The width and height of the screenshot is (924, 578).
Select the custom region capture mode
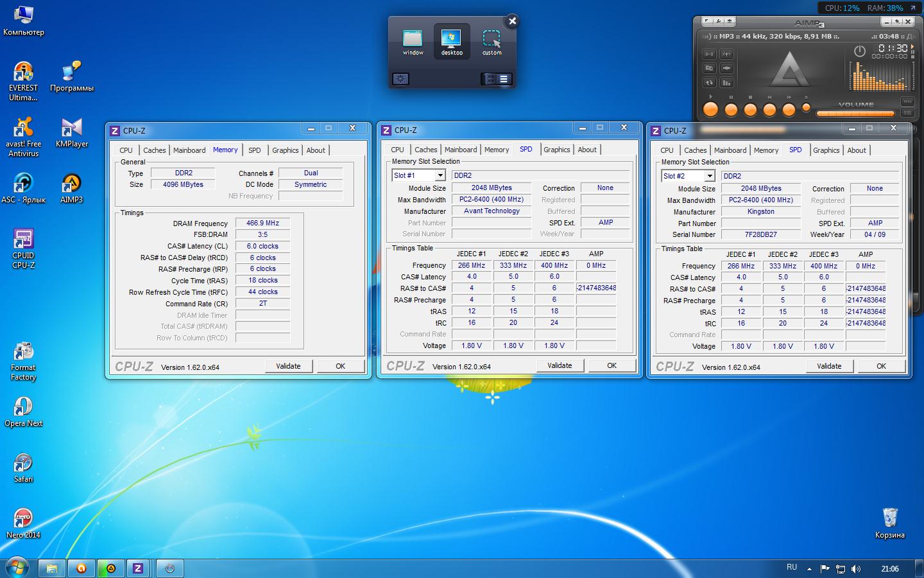click(x=492, y=42)
